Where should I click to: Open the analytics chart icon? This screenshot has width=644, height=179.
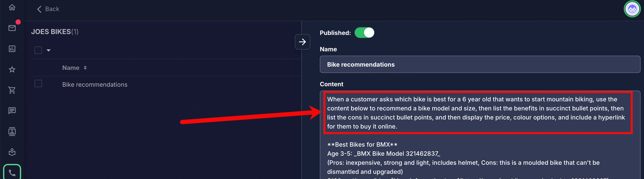(x=12, y=49)
